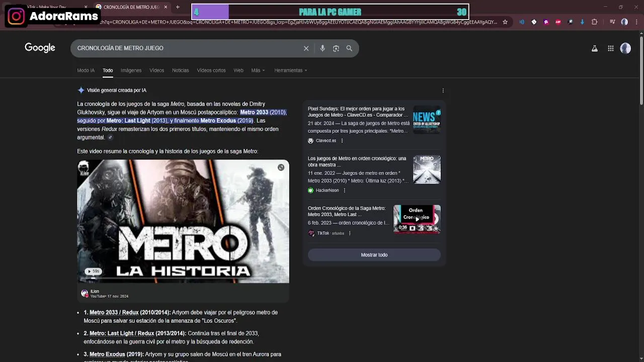This screenshot has height=362, width=644.
Task: Click the HackerNoon source name
Action: (x=327, y=191)
